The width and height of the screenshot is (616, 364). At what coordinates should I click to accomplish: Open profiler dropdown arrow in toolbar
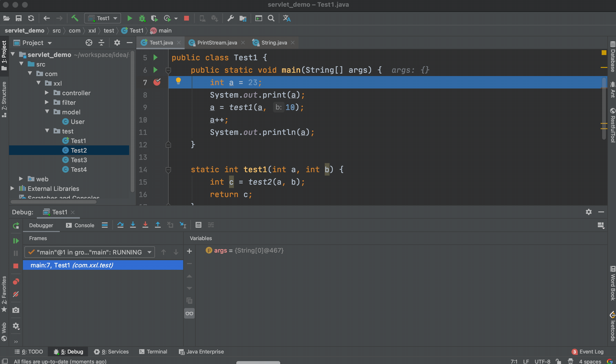176,19
